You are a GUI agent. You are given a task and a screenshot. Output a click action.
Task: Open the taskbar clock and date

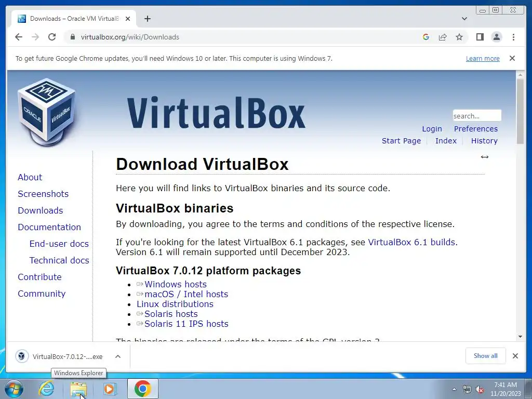506,389
